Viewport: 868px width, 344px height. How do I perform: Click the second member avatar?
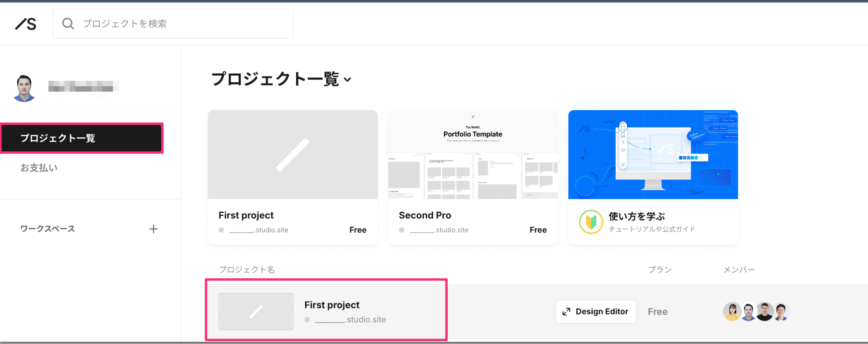[748, 312]
